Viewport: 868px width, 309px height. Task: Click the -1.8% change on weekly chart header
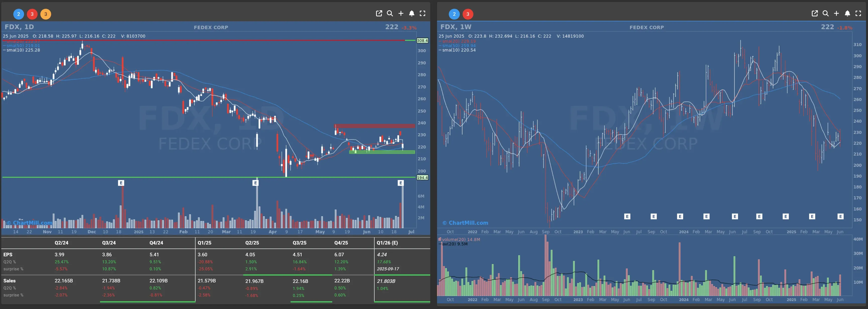[x=845, y=28]
